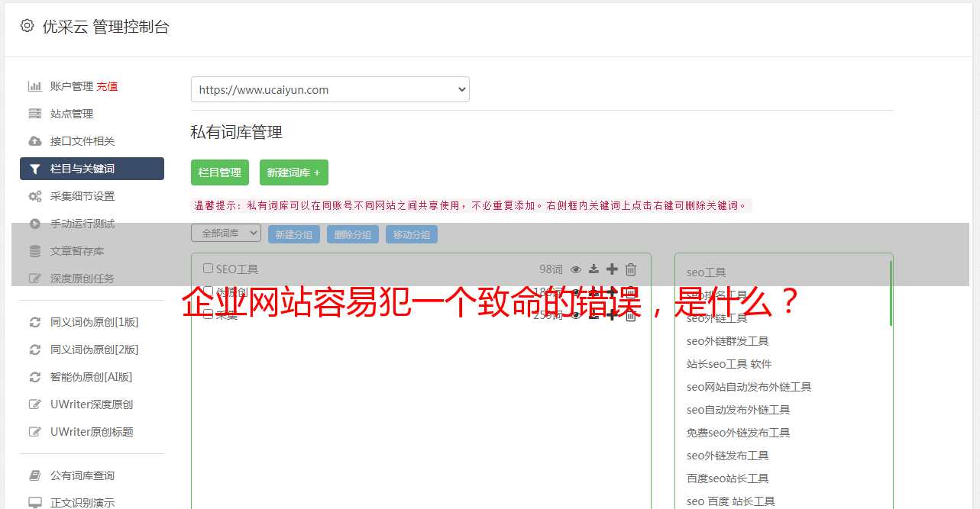Viewport: 980px width, 509px height.
Task: Click the green 栏目管理 button
Action: (x=220, y=172)
